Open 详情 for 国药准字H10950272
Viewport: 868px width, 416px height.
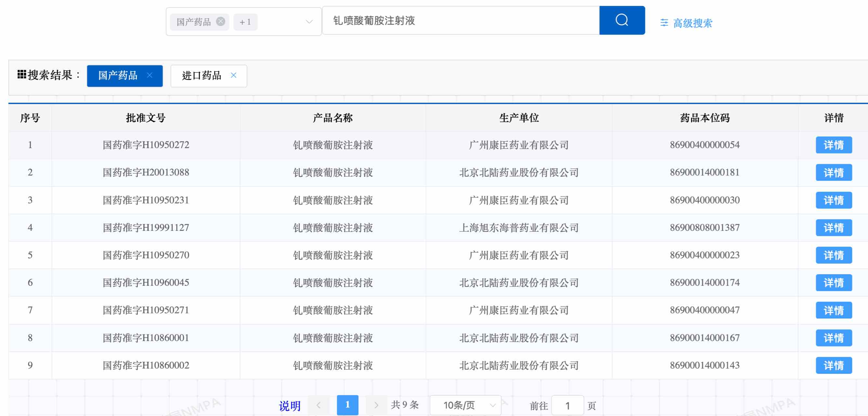[x=834, y=145]
